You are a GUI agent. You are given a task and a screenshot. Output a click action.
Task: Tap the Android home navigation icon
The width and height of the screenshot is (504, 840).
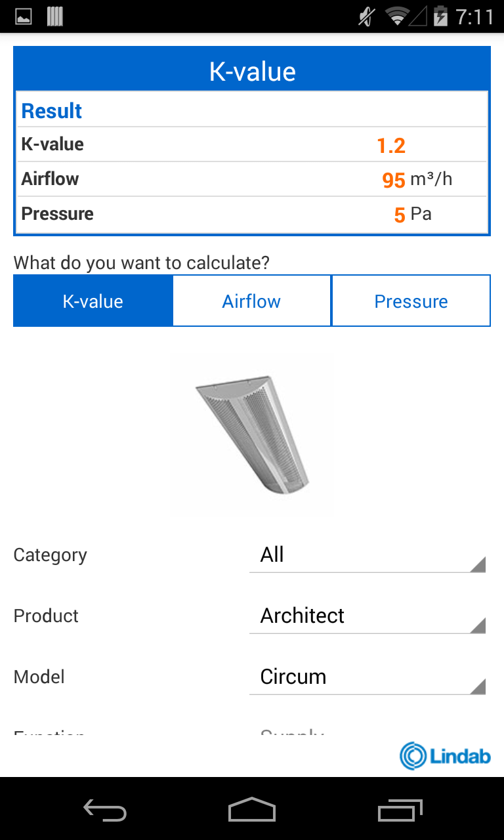252,810
